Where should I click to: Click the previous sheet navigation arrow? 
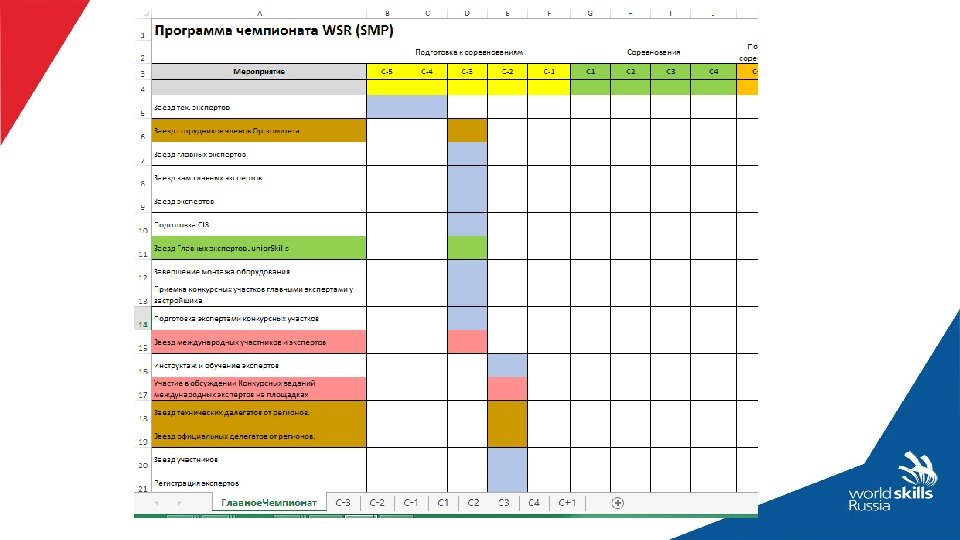coord(157,503)
